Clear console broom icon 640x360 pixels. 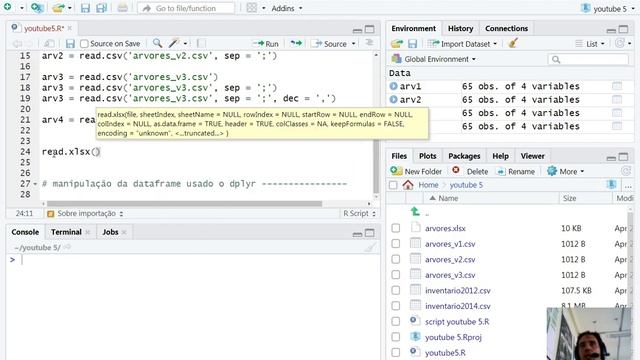point(370,247)
